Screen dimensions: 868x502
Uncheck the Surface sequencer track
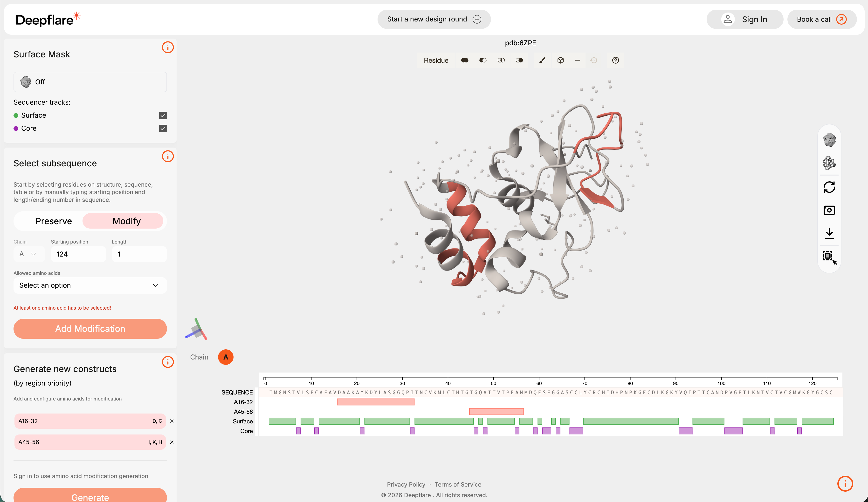pyautogui.click(x=163, y=115)
